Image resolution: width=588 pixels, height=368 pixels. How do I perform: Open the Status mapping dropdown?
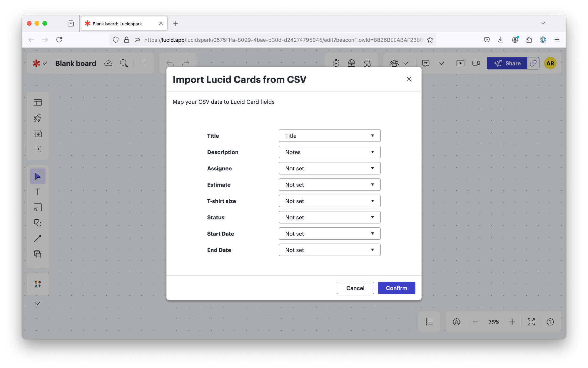(x=330, y=217)
